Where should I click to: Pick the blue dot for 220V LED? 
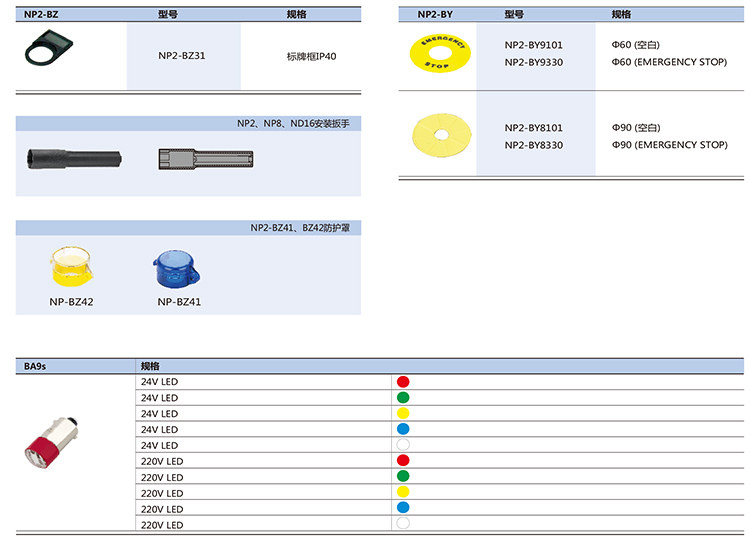[403, 508]
